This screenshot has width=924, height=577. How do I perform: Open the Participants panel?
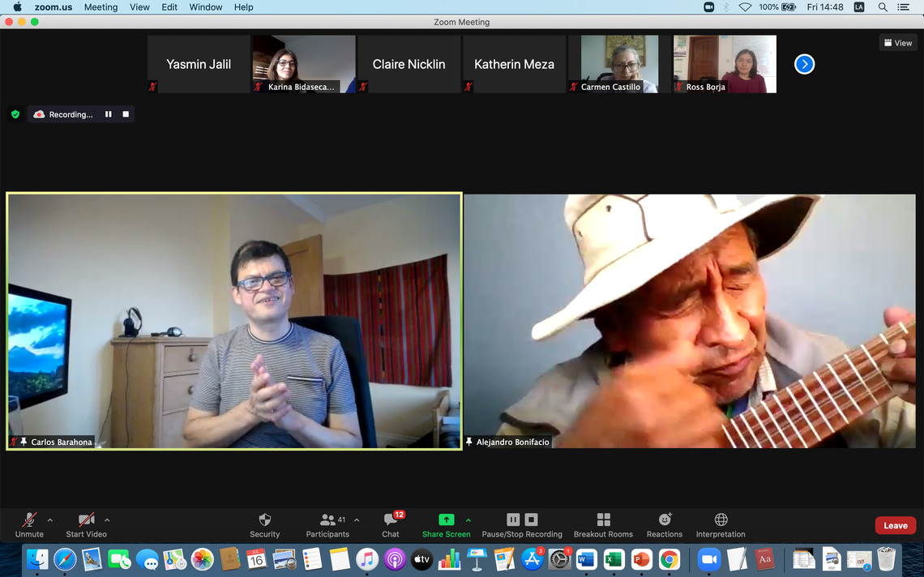coord(327,520)
